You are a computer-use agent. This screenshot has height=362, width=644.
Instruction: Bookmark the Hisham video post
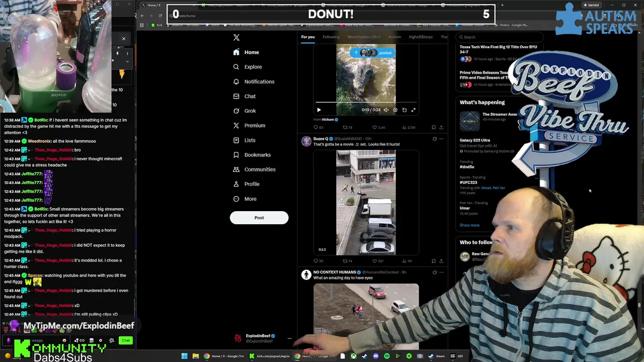(433, 127)
